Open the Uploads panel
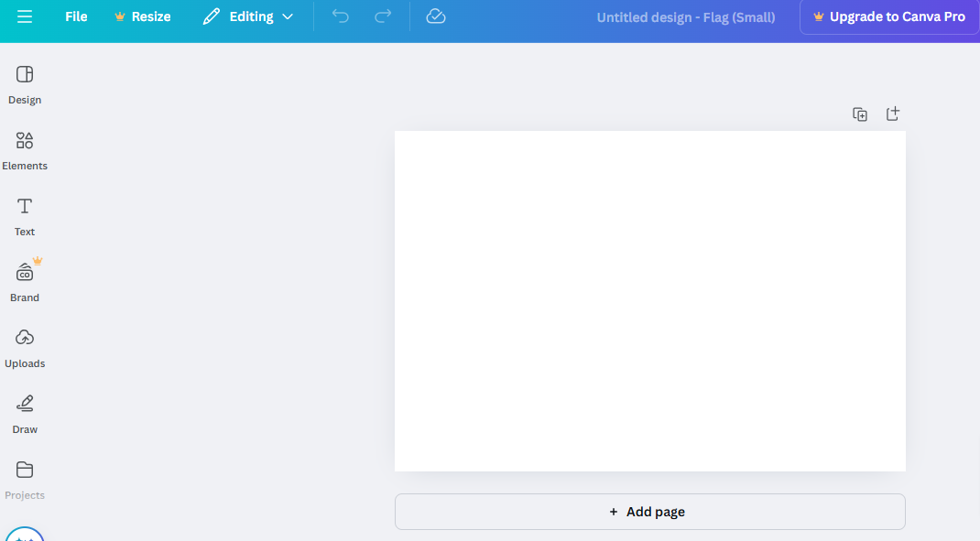The height and width of the screenshot is (541, 980). point(25,348)
